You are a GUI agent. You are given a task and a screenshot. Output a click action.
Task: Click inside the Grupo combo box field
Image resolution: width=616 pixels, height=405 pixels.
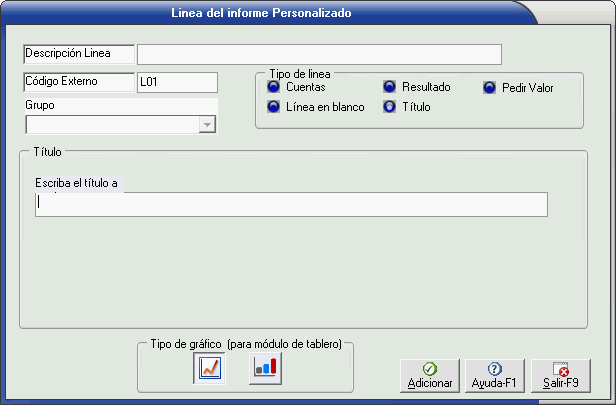[111, 124]
